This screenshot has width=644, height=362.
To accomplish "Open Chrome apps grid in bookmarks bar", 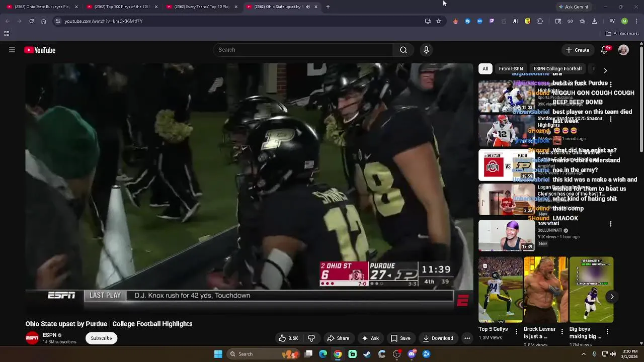I will 7,34.
